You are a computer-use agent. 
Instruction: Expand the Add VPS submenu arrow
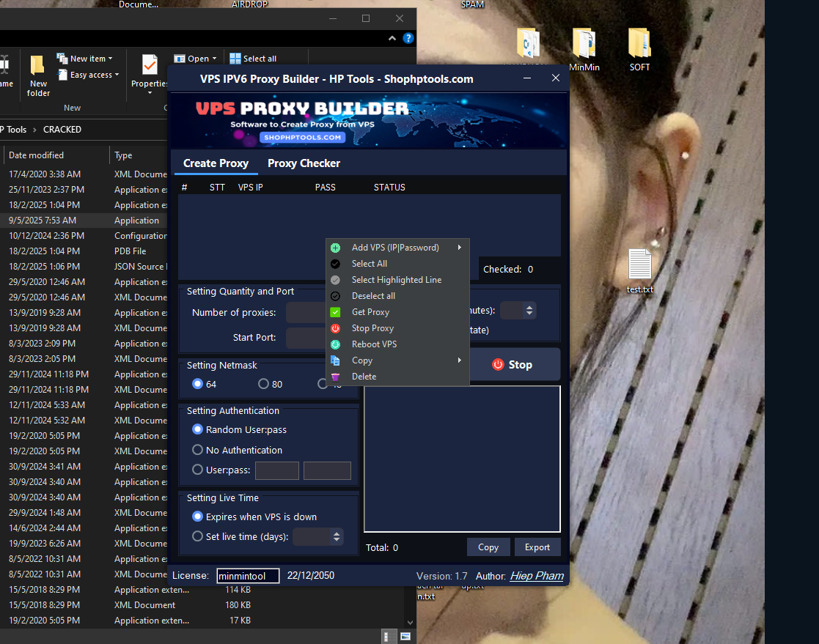point(460,248)
